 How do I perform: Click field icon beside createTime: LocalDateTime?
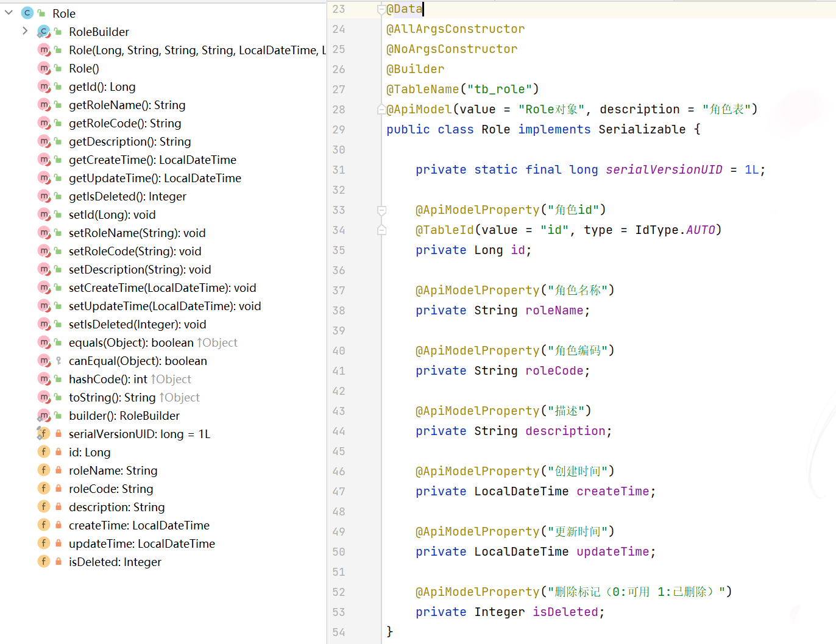click(x=44, y=525)
